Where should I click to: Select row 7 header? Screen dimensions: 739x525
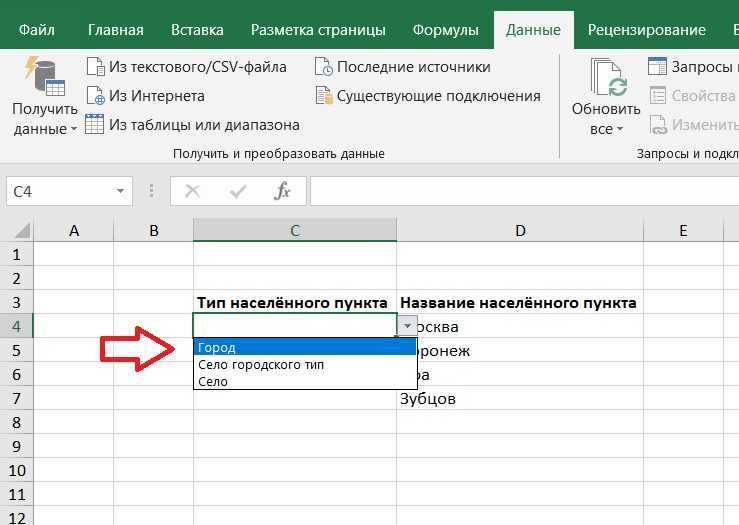point(16,399)
